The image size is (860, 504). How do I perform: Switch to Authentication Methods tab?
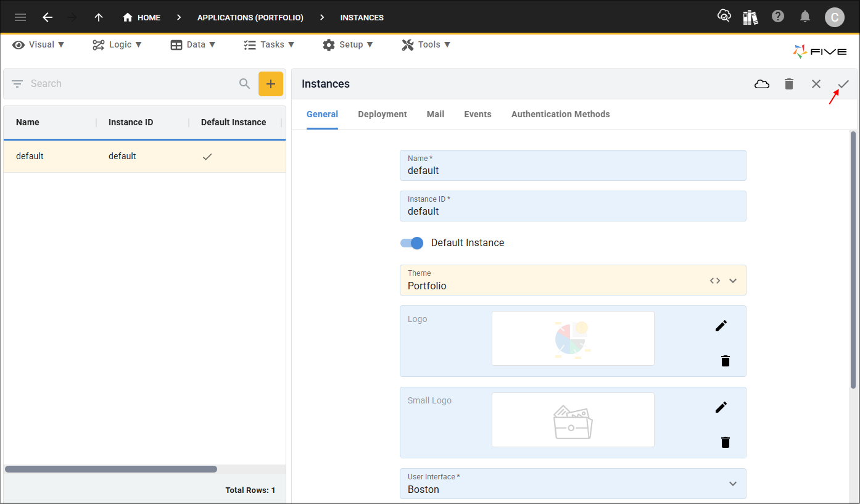pos(561,114)
